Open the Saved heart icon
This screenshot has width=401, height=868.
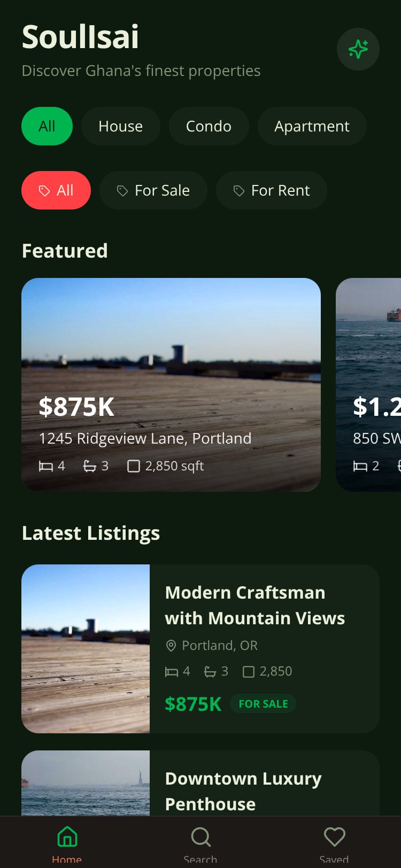pos(335,836)
